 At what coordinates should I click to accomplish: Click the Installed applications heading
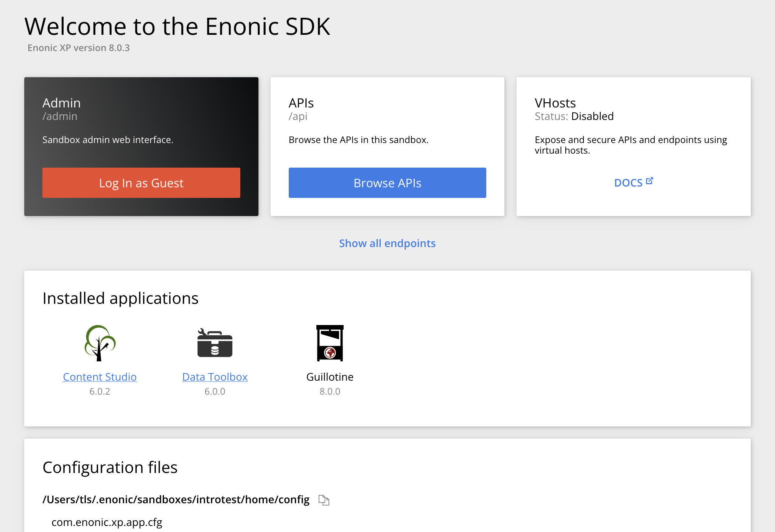120,298
